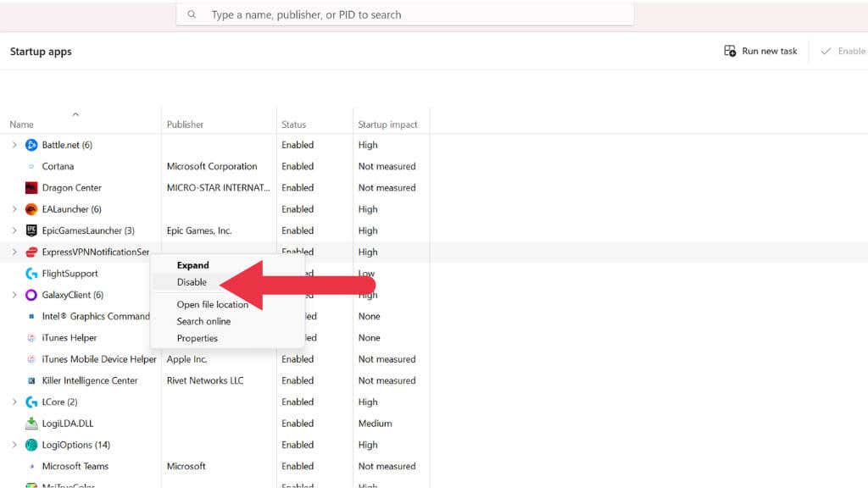Click the Killer Intelligence Center icon
Viewport: 868px width, 488px height.
pos(31,380)
